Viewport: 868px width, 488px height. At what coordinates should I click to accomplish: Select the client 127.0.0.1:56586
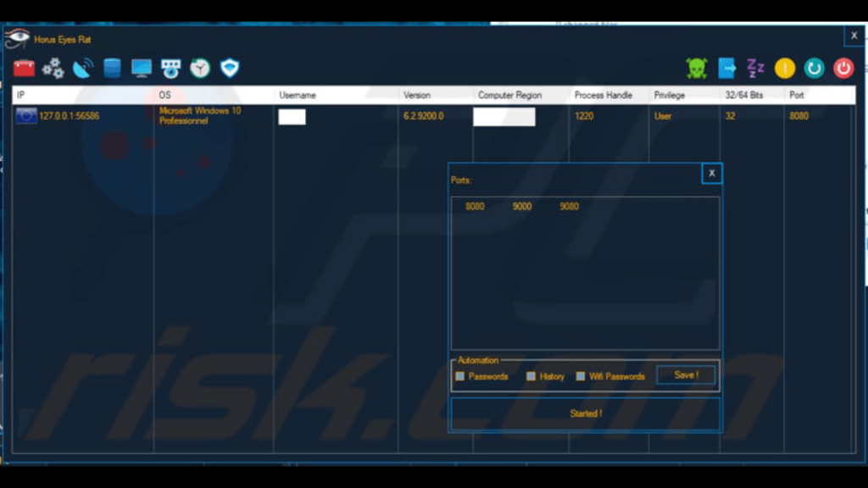pyautogui.click(x=70, y=115)
